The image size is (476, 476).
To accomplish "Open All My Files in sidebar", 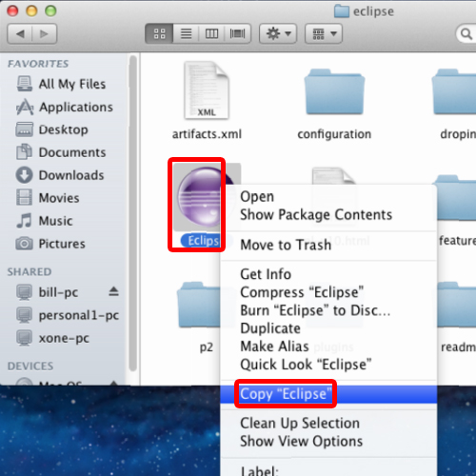I will point(61,84).
